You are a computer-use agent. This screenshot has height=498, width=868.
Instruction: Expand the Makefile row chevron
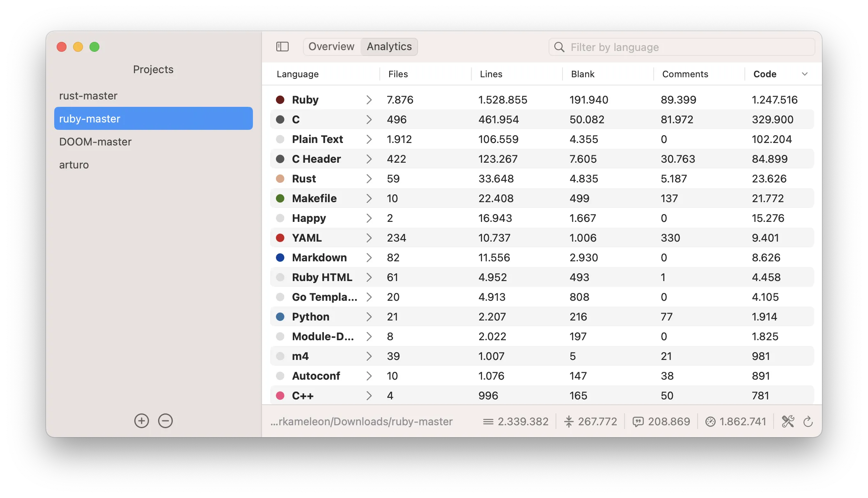(369, 198)
